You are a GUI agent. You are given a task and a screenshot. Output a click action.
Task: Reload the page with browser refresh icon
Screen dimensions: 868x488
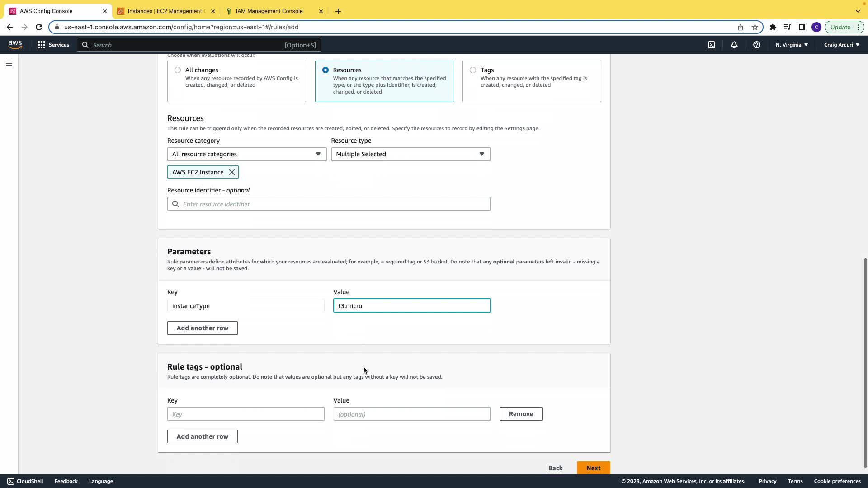point(39,27)
